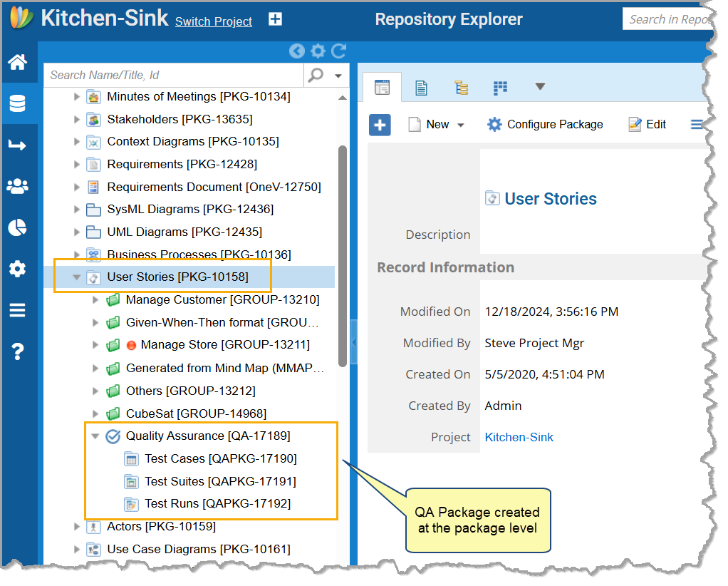Click the import arrow icon in sidebar
The height and width of the screenshot is (586, 728).
(x=18, y=145)
